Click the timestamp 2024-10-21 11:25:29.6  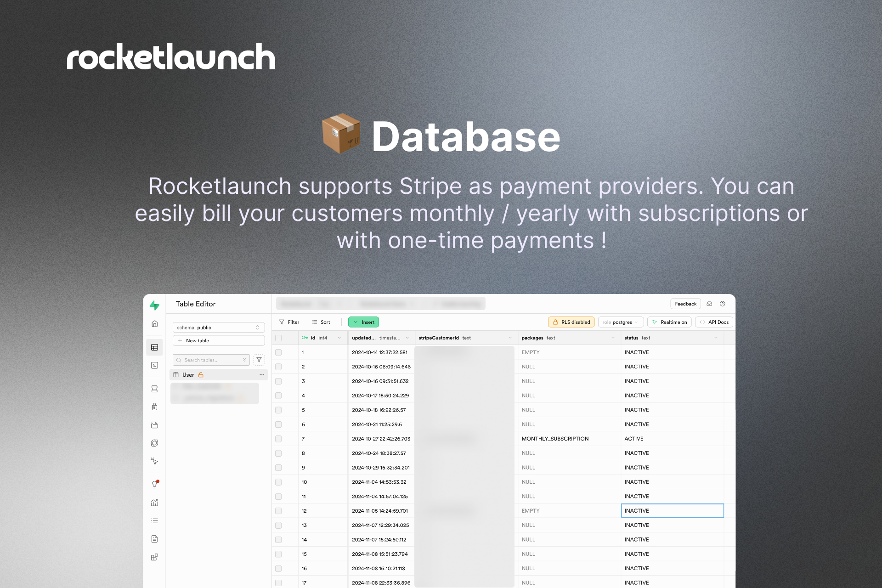(377, 424)
